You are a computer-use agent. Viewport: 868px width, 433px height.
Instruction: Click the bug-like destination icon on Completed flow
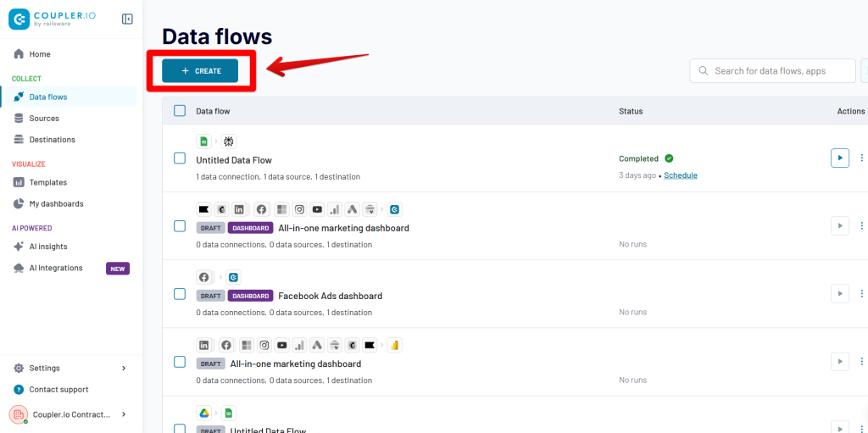(x=229, y=142)
